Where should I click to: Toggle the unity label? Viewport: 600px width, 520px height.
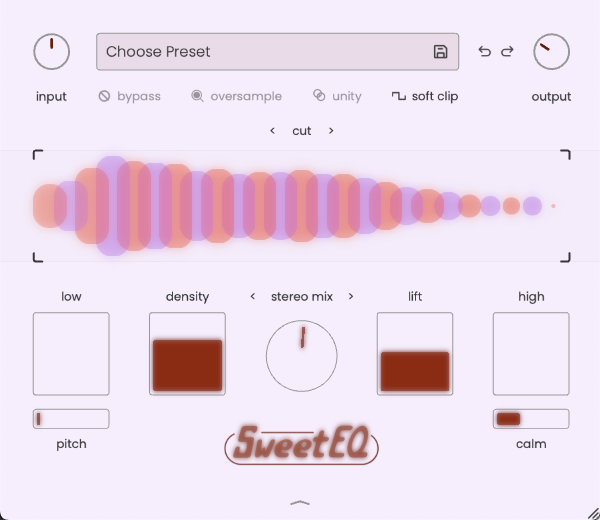coord(347,96)
